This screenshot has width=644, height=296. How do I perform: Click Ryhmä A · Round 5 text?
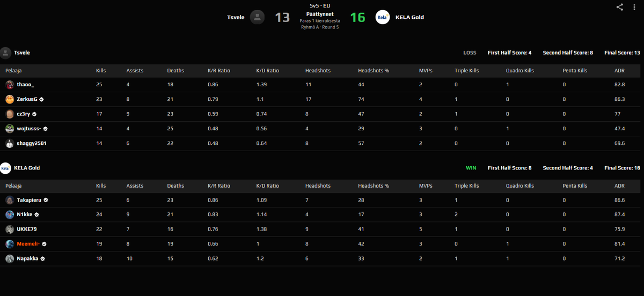320,27
